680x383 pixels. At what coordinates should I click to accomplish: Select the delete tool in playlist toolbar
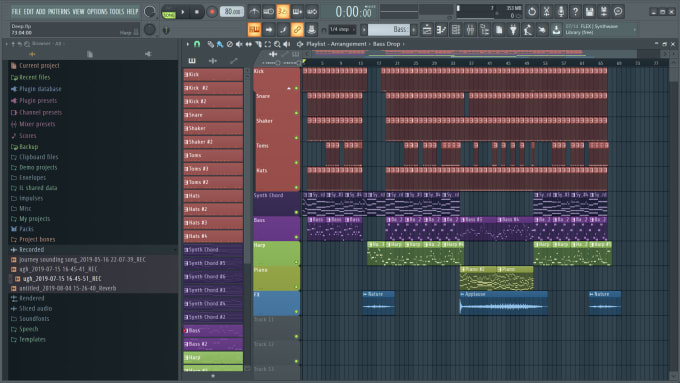point(230,44)
